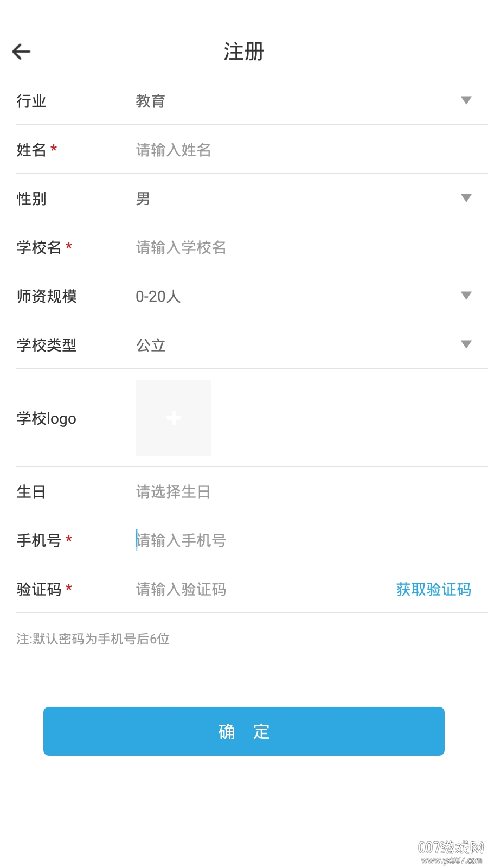Tap the 男 gender value
The height and width of the screenshot is (868, 488).
pyautogui.click(x=143, y=199)
